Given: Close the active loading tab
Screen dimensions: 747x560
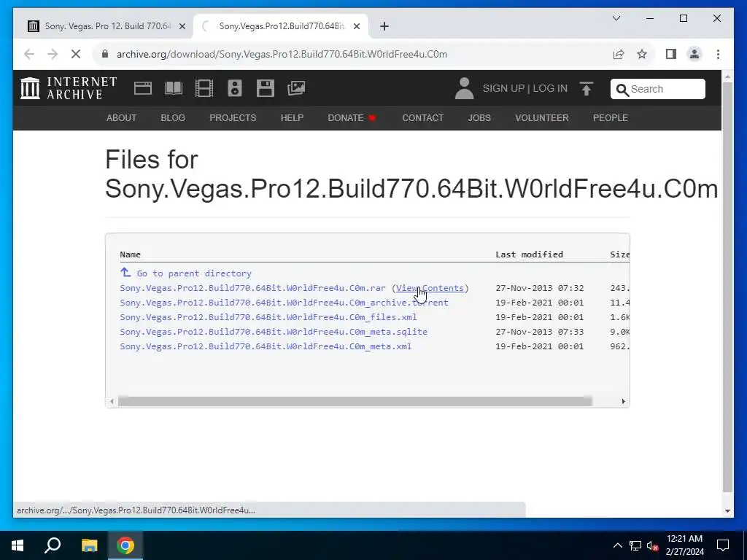Looking at the screenshot, I should click(x=356, y=27).
